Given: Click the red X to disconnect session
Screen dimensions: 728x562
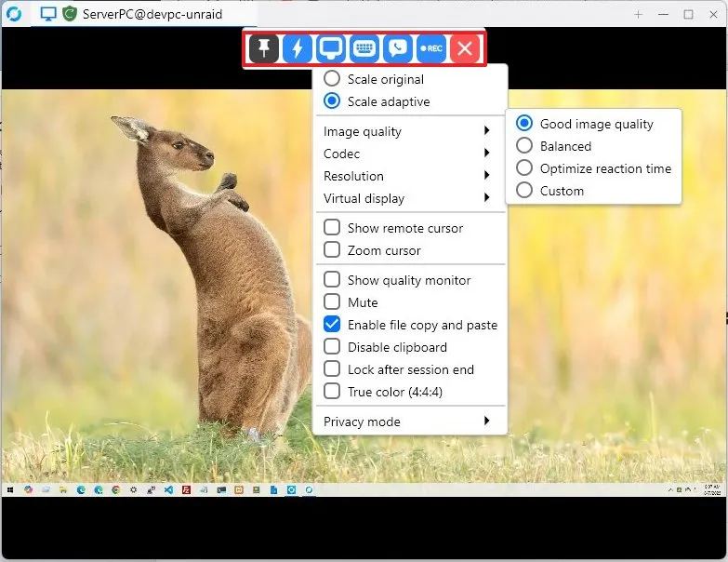Looking at the screenshot, I should tap(465, 48).
